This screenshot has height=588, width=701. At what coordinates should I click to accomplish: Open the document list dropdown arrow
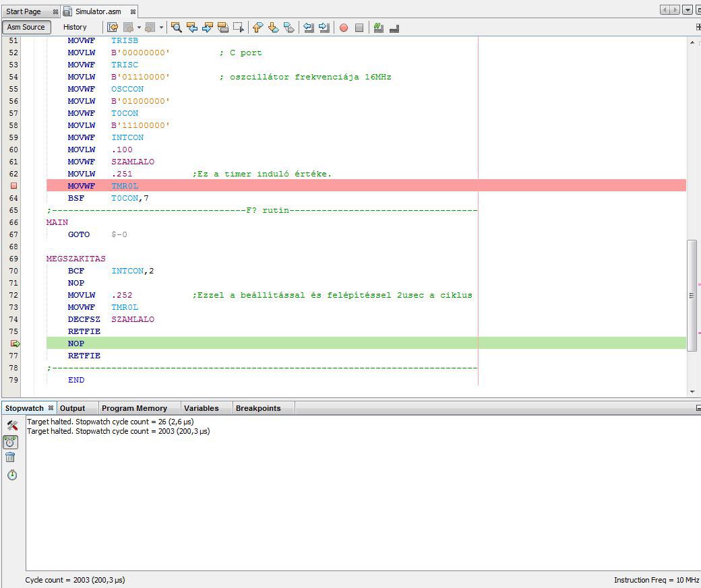tap(688, 10)
